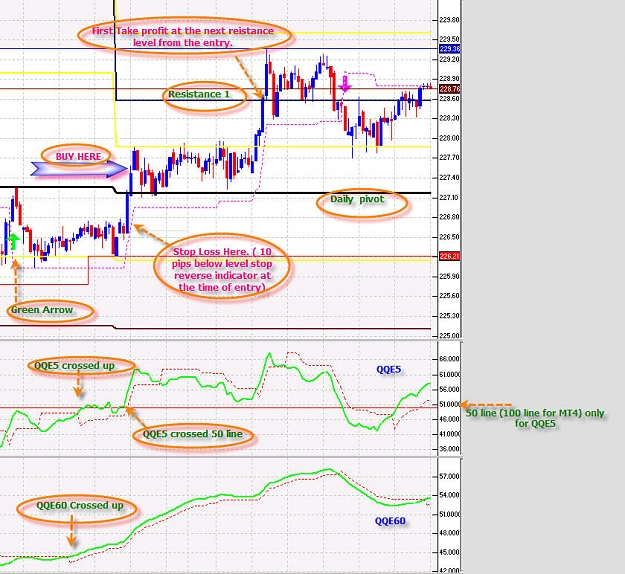Click the 227.10 price axis label
Viewport: 625px width, 574px height.
[x=449, y=198]
